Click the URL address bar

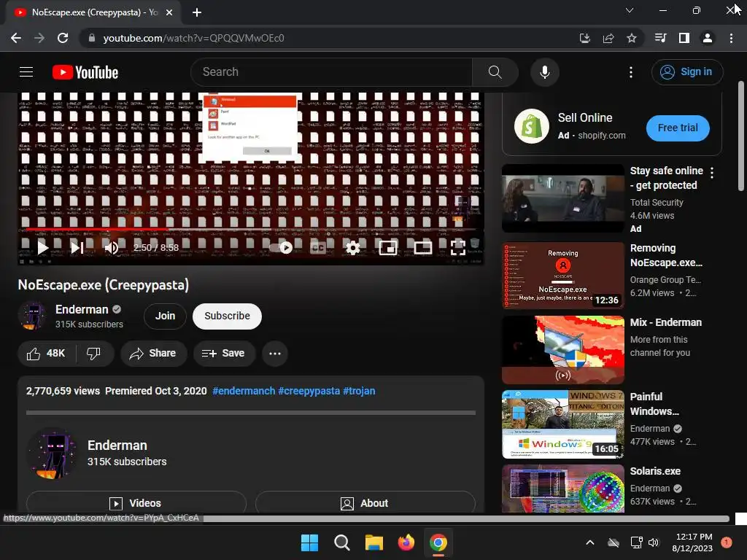click(329, 38)
